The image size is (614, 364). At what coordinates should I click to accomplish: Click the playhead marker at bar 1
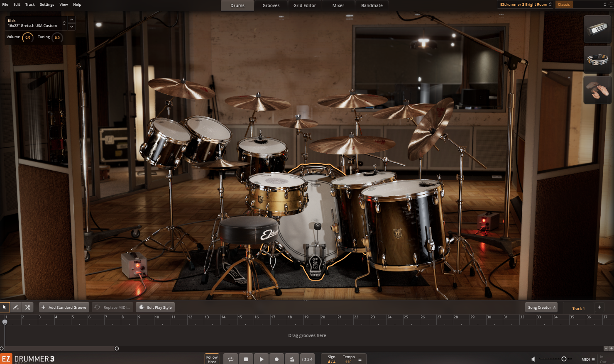tap(5, 322)
